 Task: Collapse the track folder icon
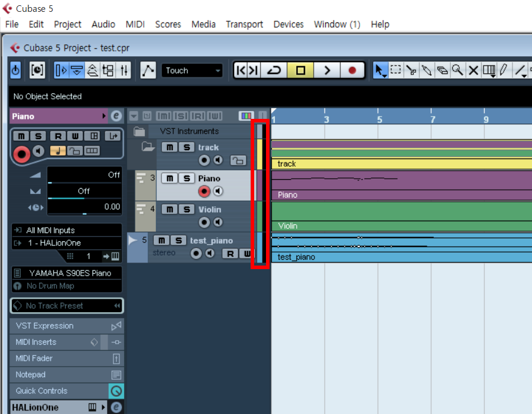(148, 147)
